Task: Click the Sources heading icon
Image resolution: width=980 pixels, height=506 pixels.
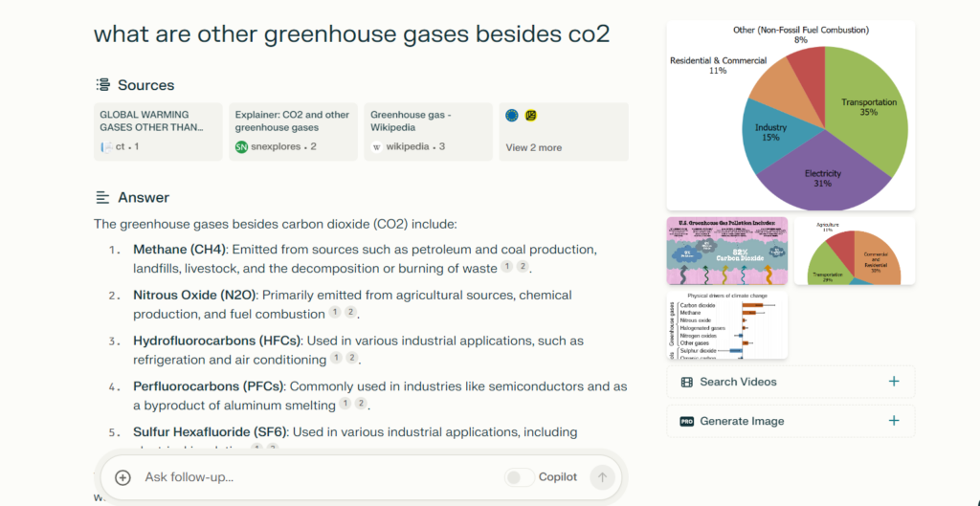Action: [x=102, y=85]
